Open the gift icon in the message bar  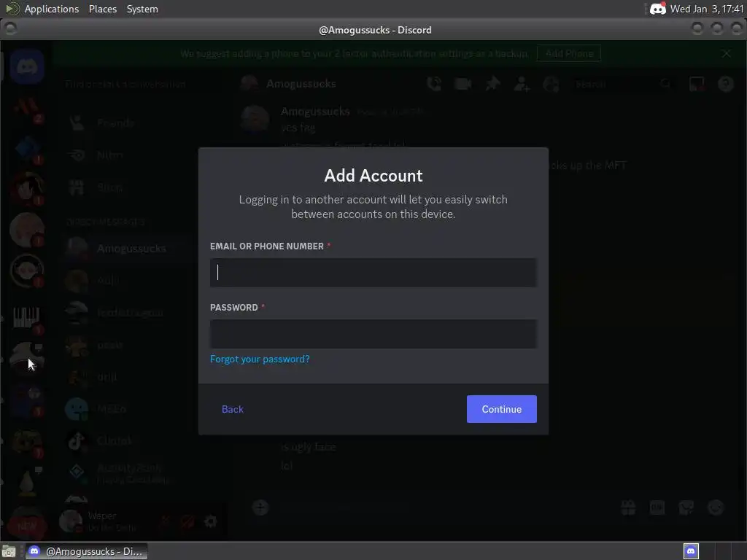coord(628,507)
